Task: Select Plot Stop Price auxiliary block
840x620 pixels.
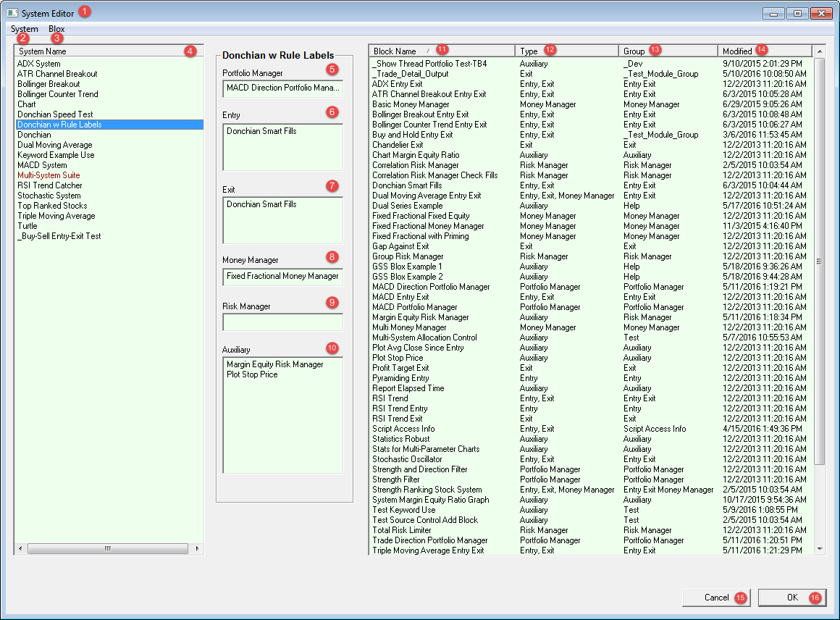Action: tap(252, 374)
